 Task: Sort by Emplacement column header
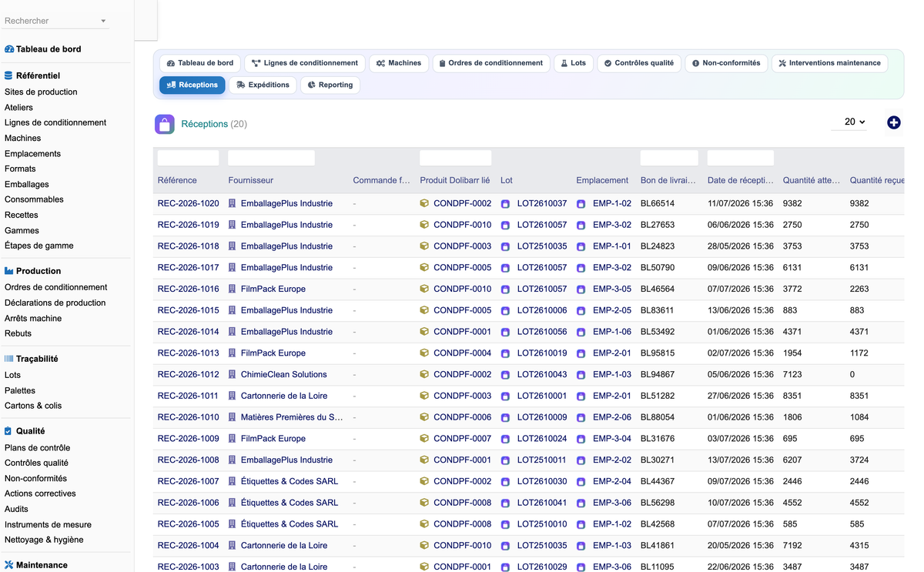pos(602,180)
